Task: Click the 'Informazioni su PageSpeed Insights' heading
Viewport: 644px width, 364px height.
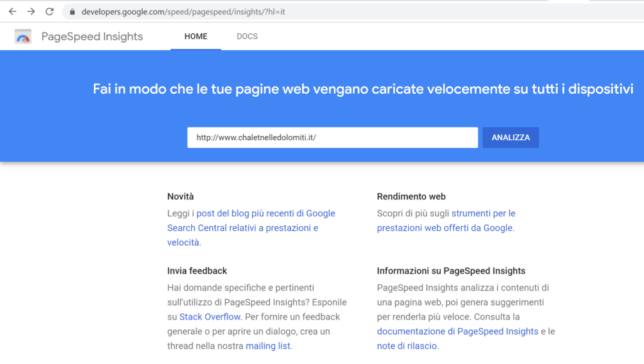Action: tap(451, 271)
